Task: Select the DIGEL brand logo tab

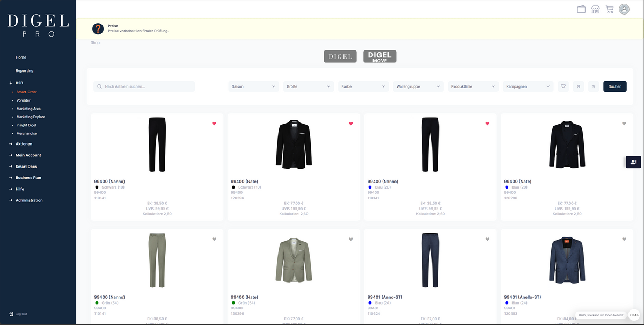Action: click(340, 56)
